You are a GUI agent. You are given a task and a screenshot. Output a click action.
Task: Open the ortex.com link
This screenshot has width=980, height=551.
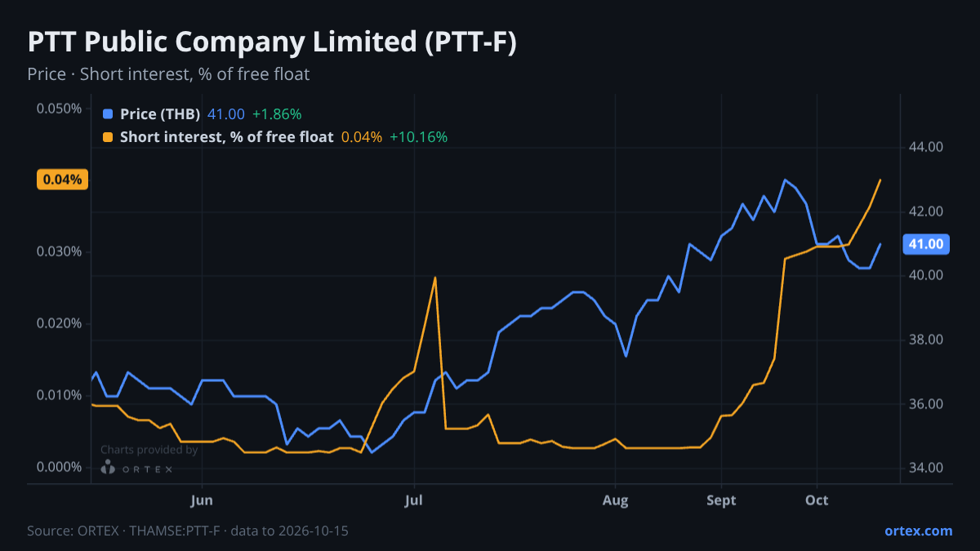(919, 531)
